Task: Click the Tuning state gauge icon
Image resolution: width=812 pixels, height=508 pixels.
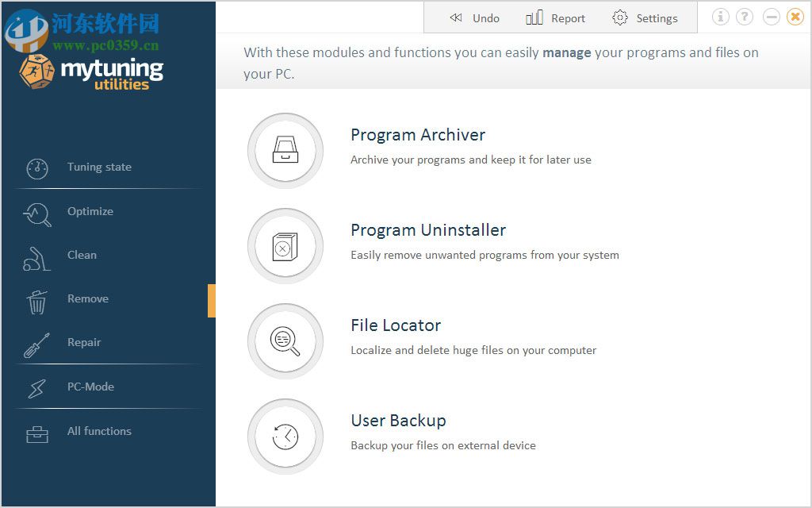Action: tap(37, 168)
